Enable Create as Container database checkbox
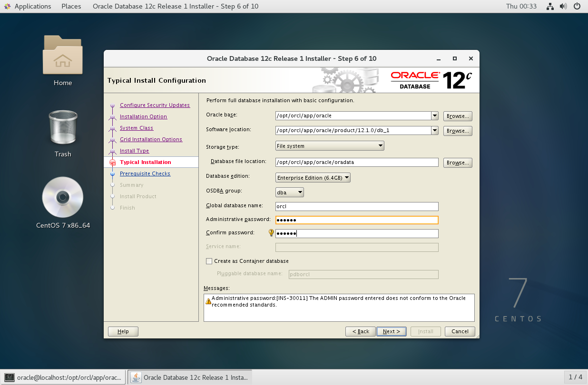Viewport: 588px width, 385px height. tap(209, 261)
